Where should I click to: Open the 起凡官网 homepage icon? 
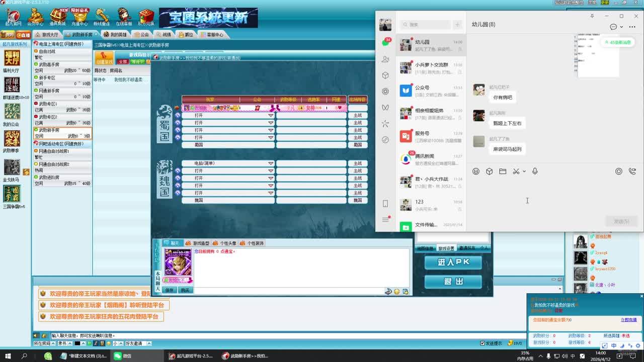(x=13, y=17)
